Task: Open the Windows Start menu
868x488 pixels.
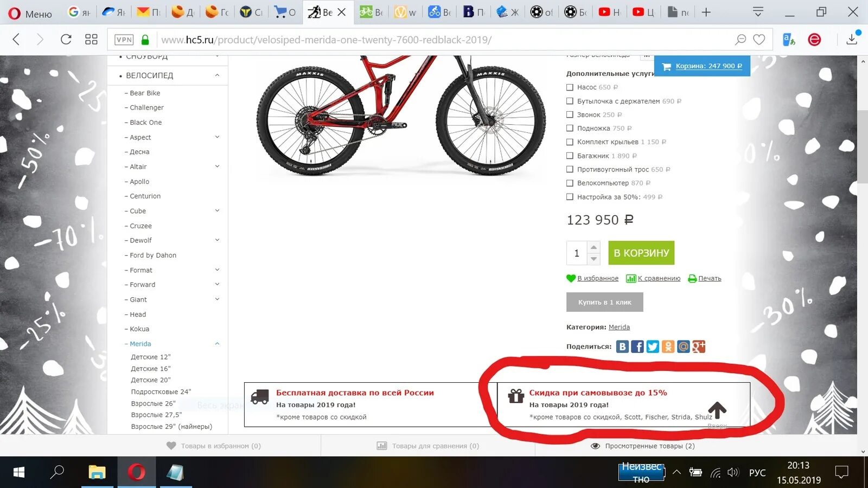Action: pos(18,472)
